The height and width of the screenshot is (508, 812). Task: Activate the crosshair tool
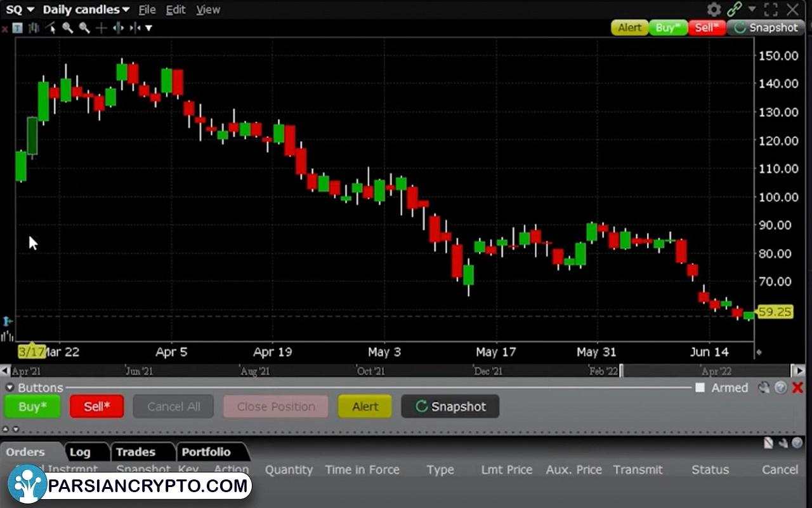(101, 28)
